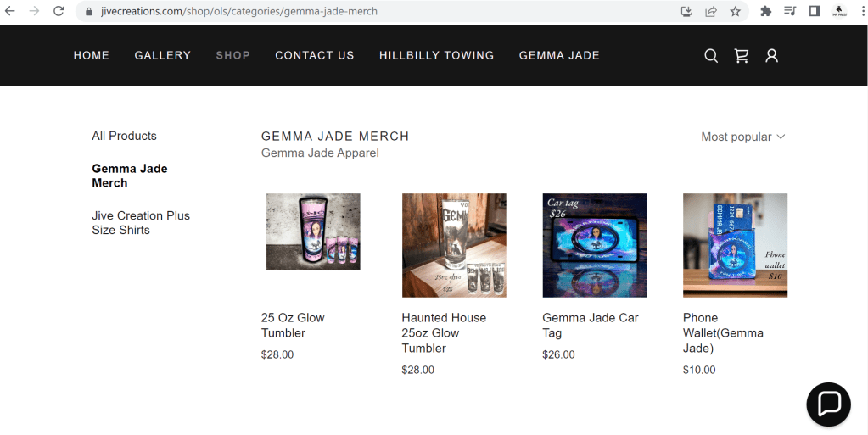Screen dimensions: 868x435
Task: Expand the Most popular sort dropdown
Action: (742, 137)
